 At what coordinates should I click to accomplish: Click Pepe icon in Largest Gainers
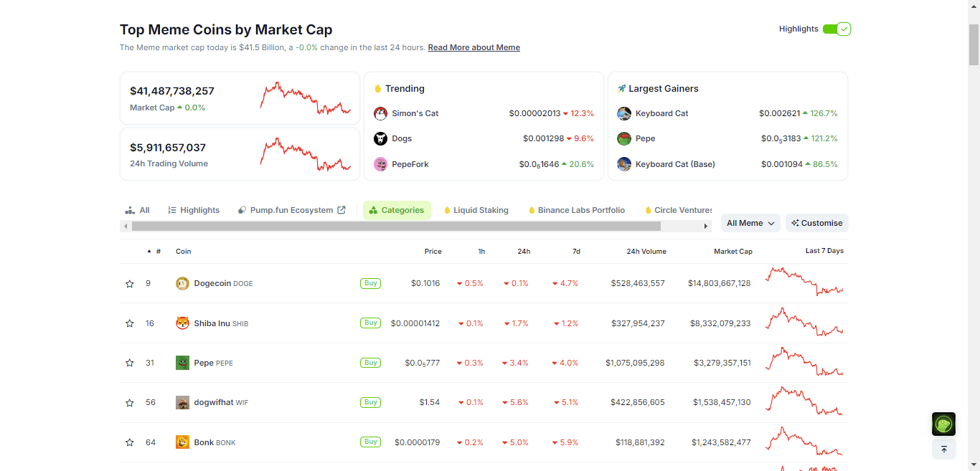[624, 138]
